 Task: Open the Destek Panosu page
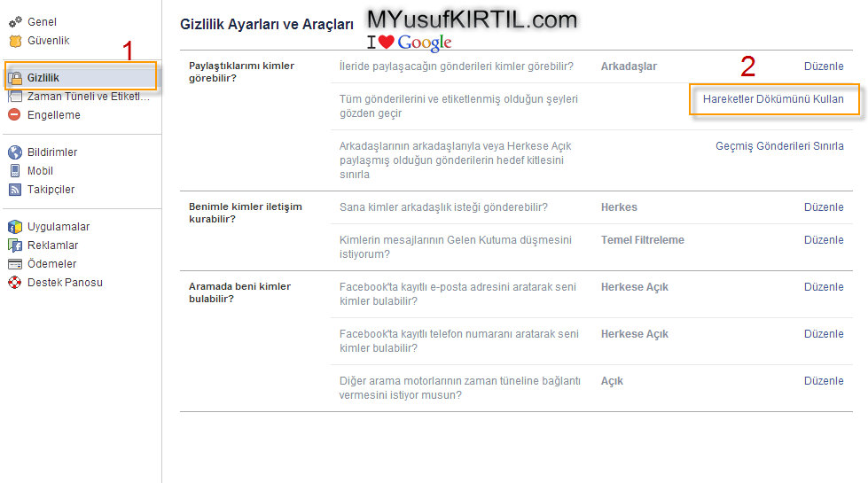tap(66, 283)
